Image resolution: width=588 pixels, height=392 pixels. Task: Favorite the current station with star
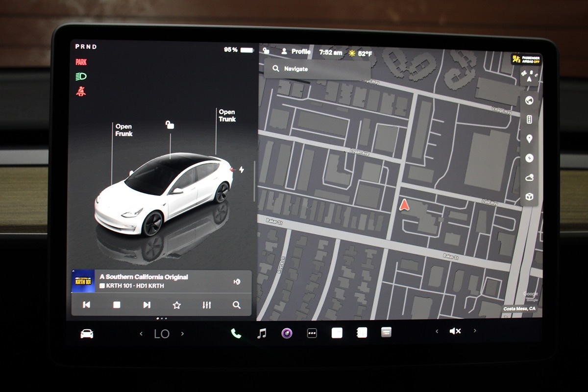tap(177, 305)
